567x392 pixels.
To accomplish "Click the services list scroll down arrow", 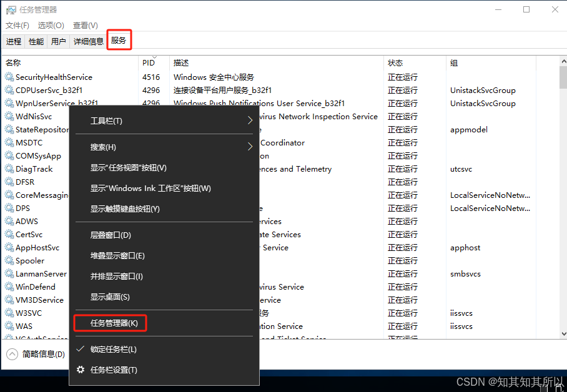I will tap(563, 333).
